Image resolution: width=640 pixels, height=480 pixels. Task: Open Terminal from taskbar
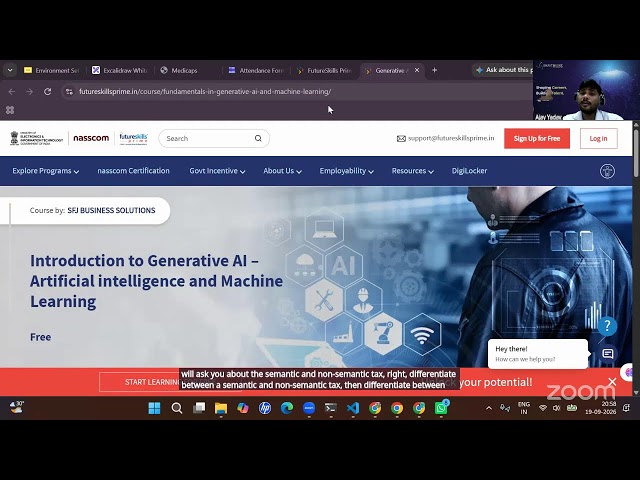(x=331, y=408)
